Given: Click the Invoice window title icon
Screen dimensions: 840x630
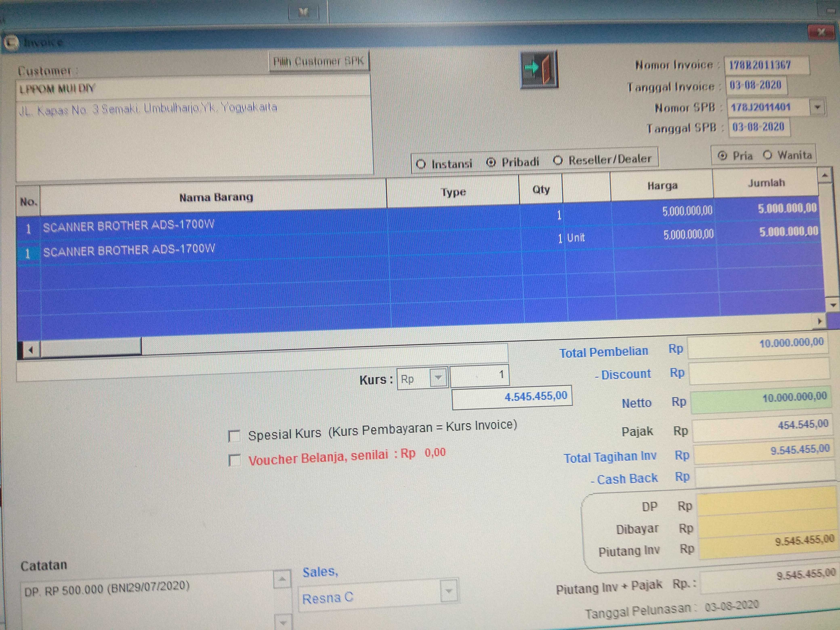Looking at the screenshot, I should (x=11, y=43).
